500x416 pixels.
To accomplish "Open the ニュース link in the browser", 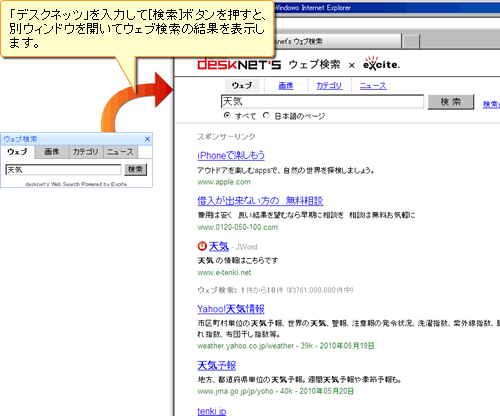I will pos(373,86).
